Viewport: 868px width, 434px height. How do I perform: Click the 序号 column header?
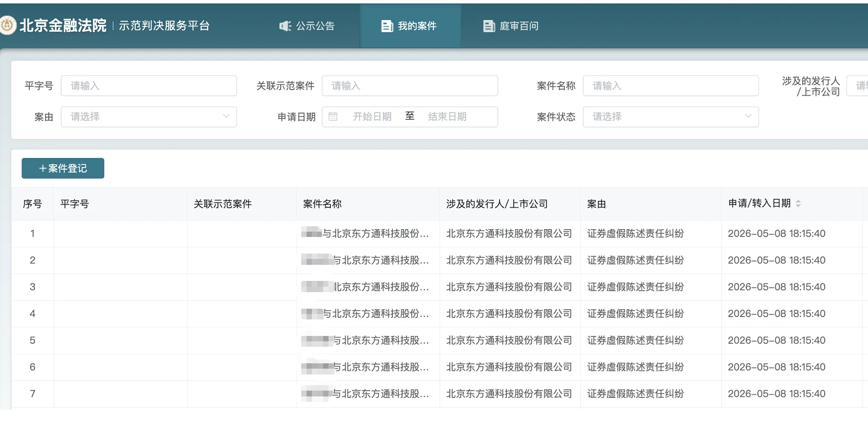click(x=33, y=204)
